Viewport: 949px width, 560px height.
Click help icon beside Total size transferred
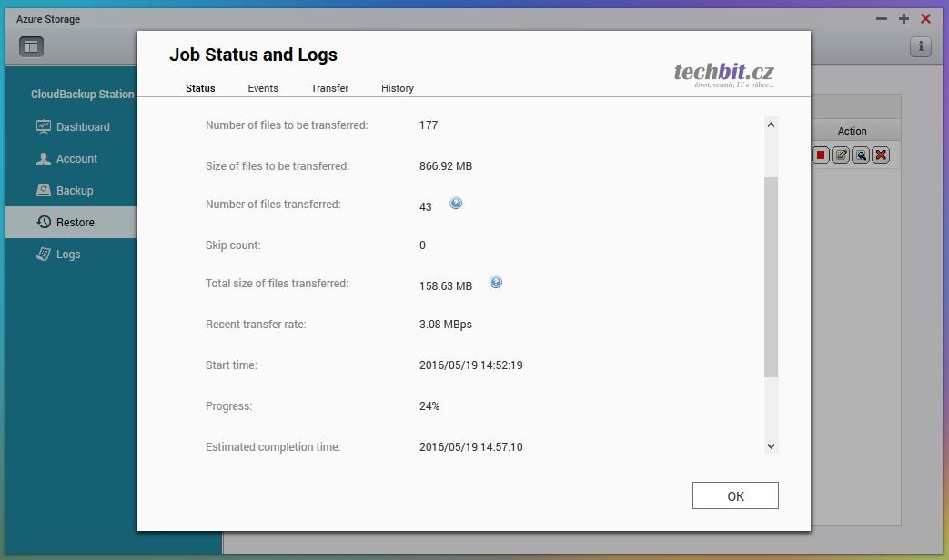(496, 283)
